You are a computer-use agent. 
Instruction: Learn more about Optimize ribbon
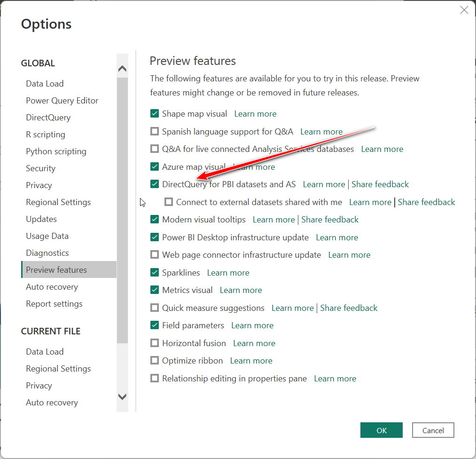point(251,361)
